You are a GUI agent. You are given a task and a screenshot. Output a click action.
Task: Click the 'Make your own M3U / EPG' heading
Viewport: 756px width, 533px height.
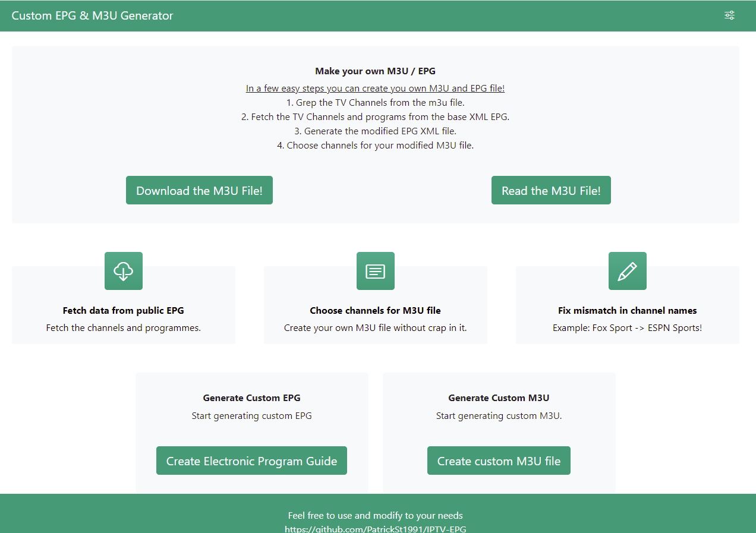coord(376,71)
